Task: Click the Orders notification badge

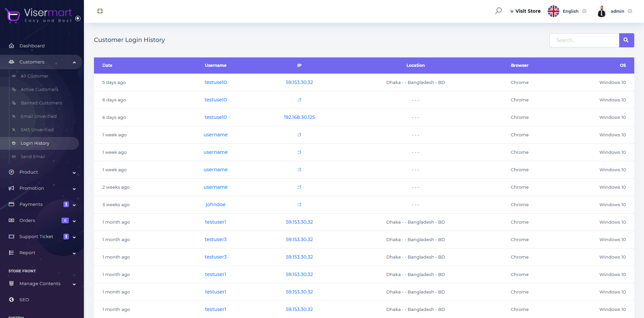Action: [x=65, y=220]
